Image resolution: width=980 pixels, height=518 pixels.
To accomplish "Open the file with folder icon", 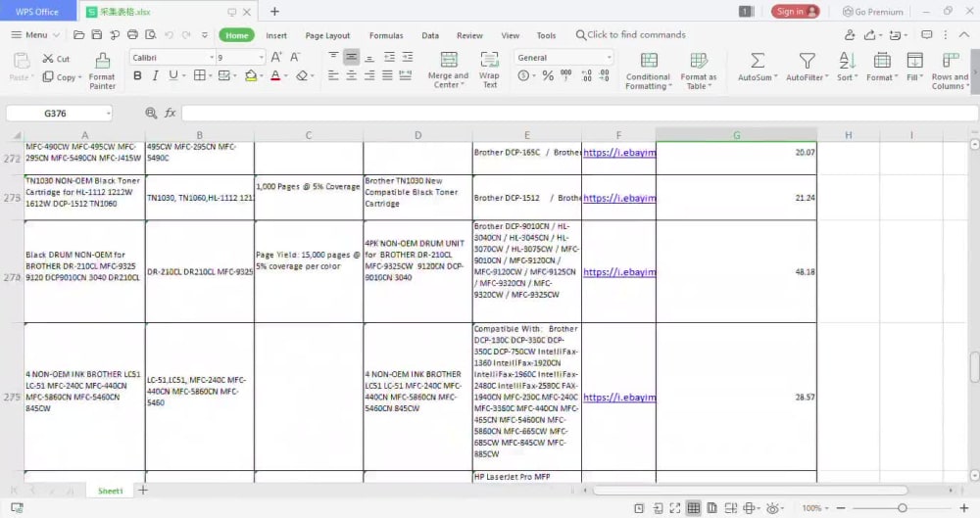I will pyautogui.click(x=78, y=35).
